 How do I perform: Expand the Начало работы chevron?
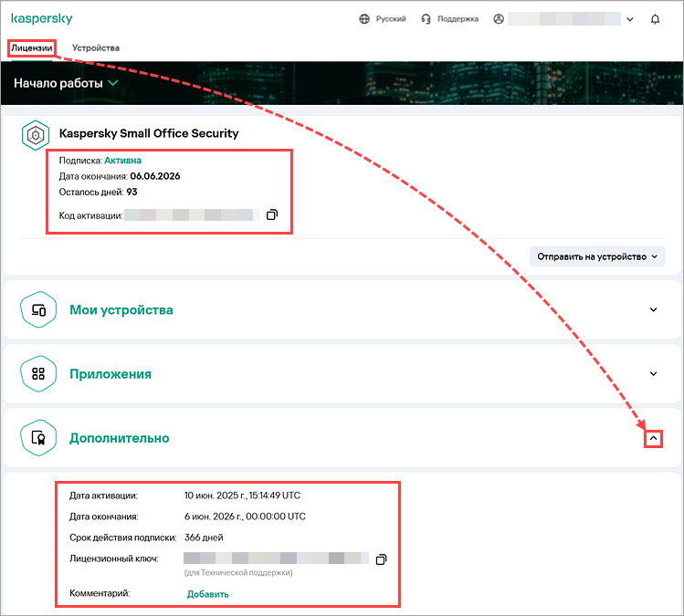click(x=113, y=83)
